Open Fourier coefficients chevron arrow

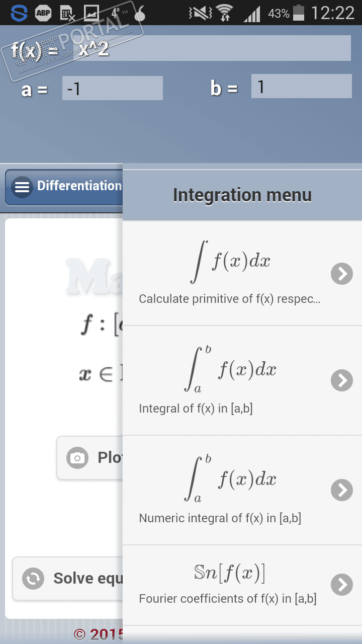[342, 585]
